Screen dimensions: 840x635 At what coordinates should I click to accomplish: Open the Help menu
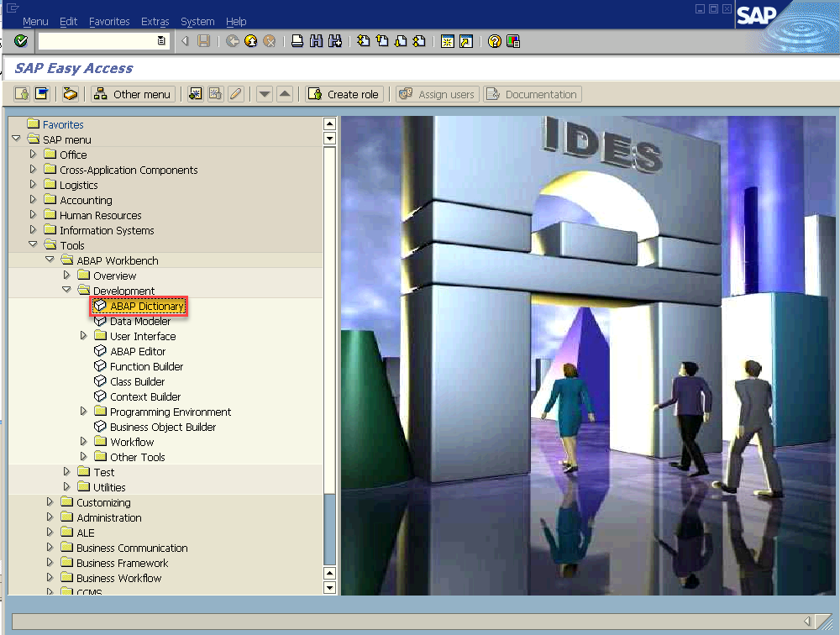pos(236,22)
